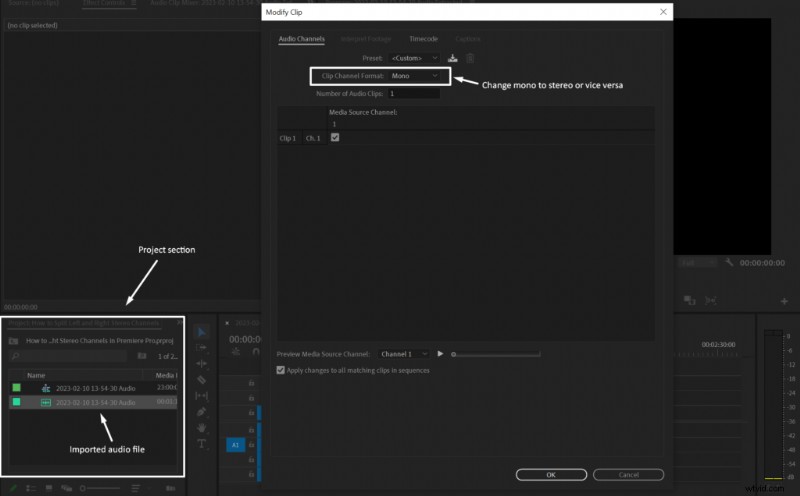The height and width of the screenshot is (496, 800).
Task: Select the Track Select Forward tool
Action: click(202, 348)
